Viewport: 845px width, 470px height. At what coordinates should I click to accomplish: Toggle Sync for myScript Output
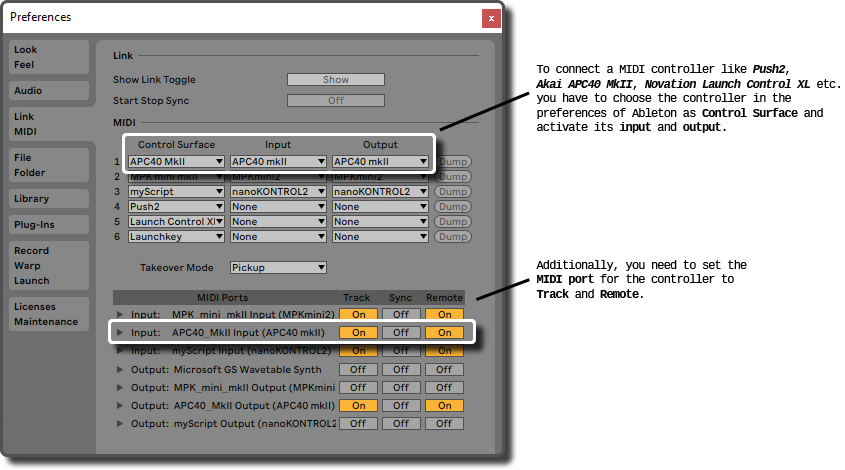401,424
